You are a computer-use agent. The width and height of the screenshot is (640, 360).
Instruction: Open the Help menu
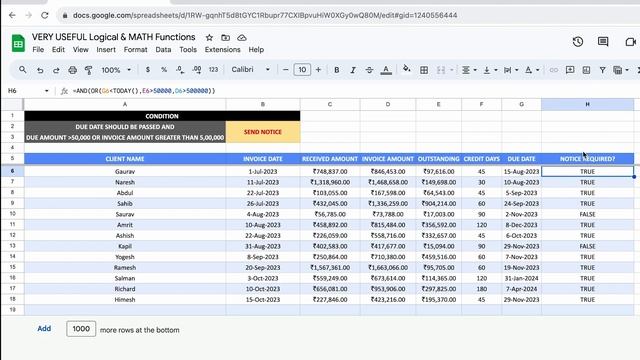256,50
